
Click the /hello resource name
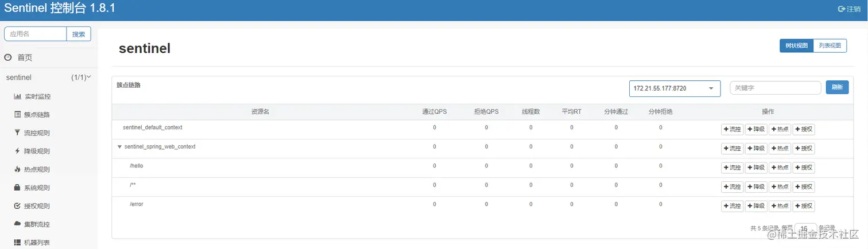click(137, 166)
